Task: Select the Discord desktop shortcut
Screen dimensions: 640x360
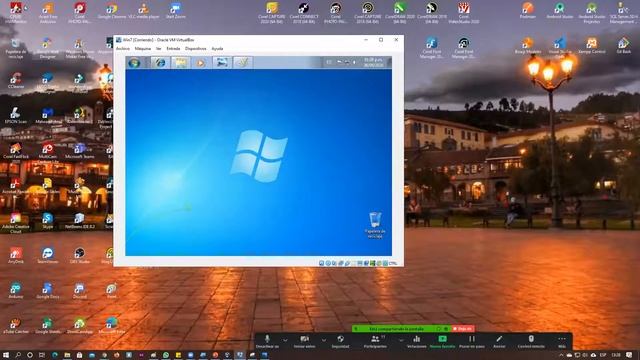Action: (x=80, y=291)
